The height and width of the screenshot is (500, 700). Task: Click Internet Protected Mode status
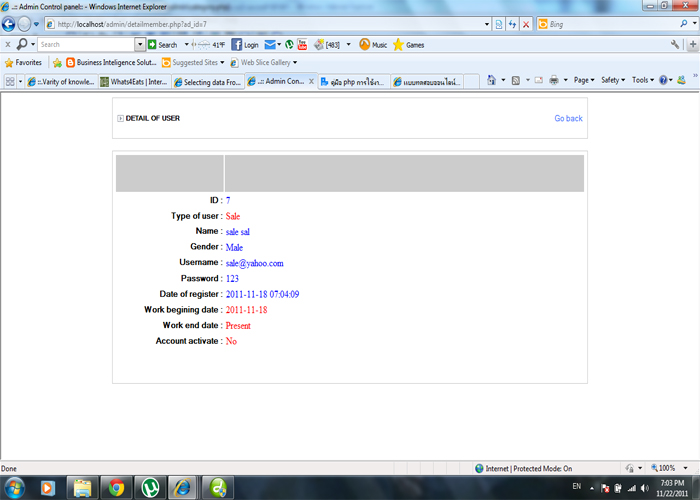(x=524, y=468)
